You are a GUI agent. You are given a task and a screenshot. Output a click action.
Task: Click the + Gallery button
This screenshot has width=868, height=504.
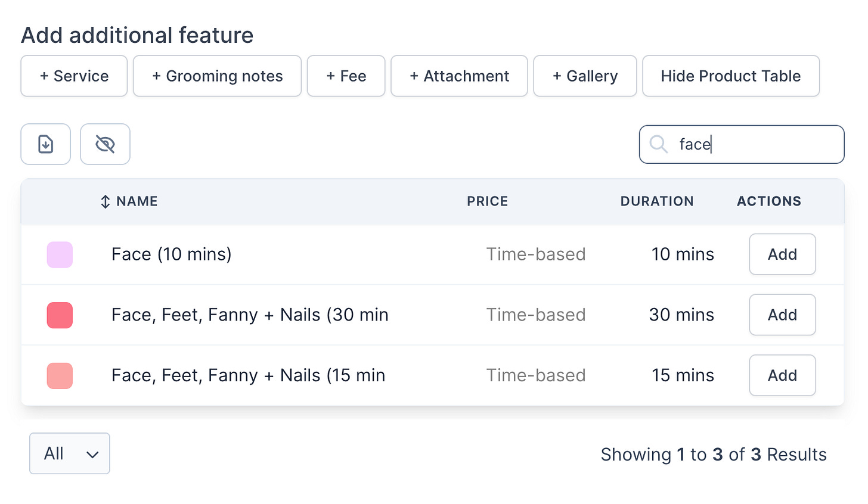585,76
